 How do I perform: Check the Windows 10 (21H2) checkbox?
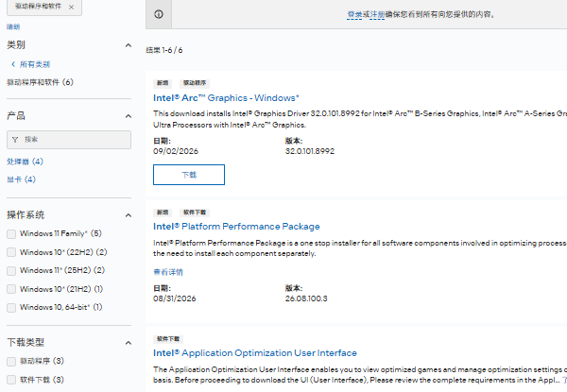pyautogui.click(x=11, y=289)
